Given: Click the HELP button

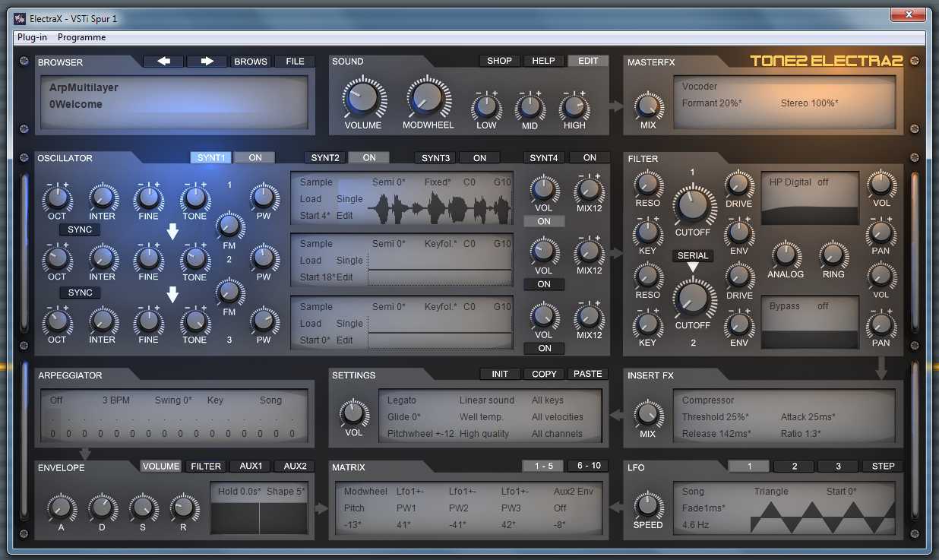Looking at the screenshot, I should [543, 61].
